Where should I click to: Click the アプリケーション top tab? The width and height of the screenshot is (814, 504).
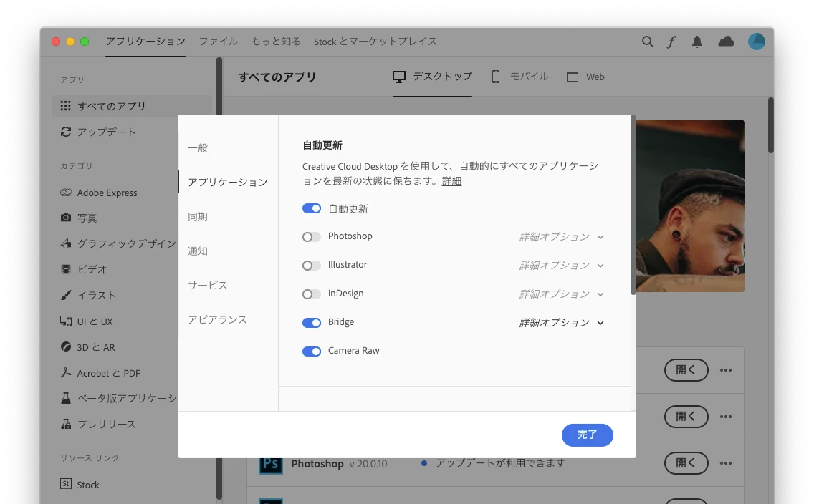145,42
